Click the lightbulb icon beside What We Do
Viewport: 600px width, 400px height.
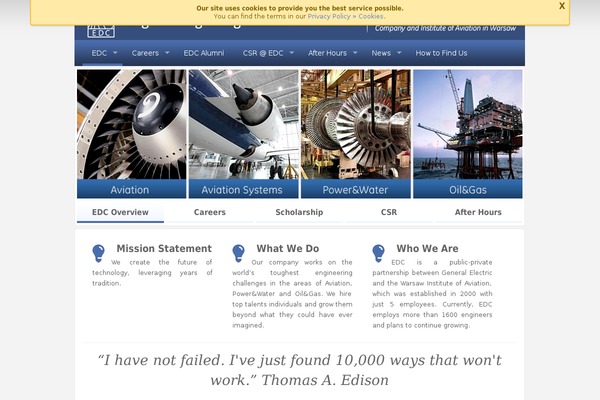[238, 253]
